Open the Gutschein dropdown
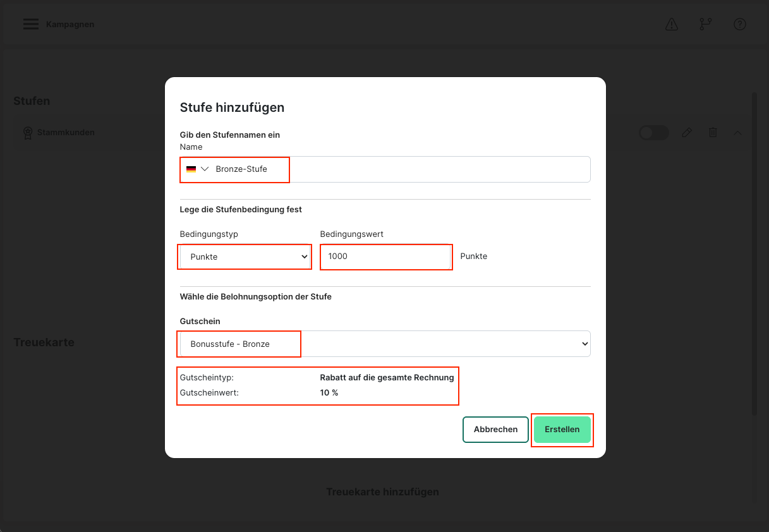 (x=385, y=344)
